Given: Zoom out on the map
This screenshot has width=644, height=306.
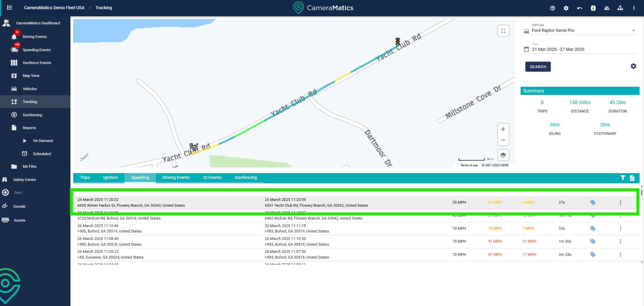Looking at the screenshot, I should 503,140.
